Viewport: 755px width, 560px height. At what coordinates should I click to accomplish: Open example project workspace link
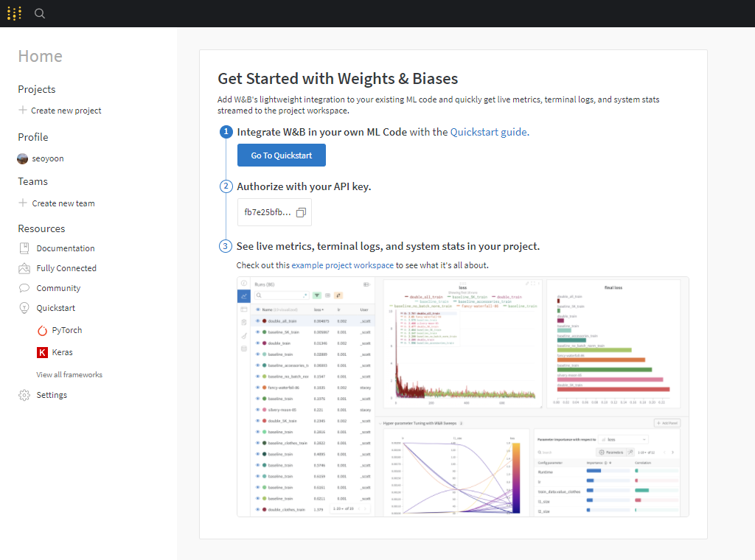click(x=342, y=265)
